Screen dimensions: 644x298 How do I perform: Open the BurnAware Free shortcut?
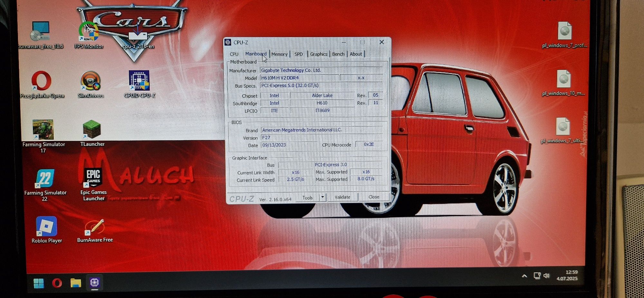click(95, 230)
